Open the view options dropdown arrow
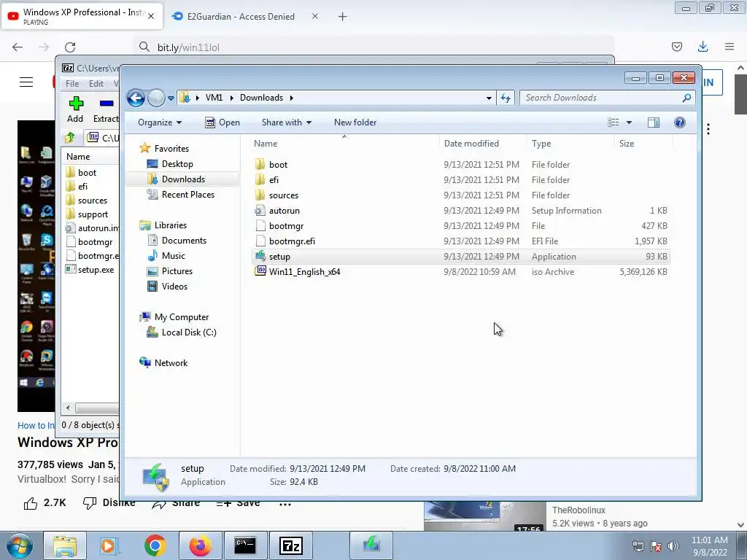Image resolution: width=747 pixels, height=560 pixels. (x=629, y=122)
